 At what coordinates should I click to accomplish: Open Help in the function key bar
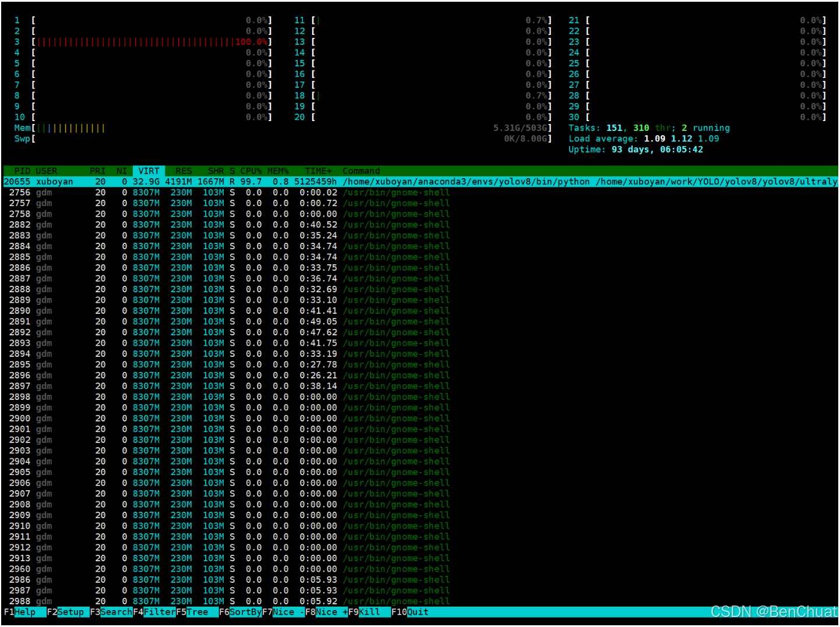pyautogui.click(x=24, y=612)
